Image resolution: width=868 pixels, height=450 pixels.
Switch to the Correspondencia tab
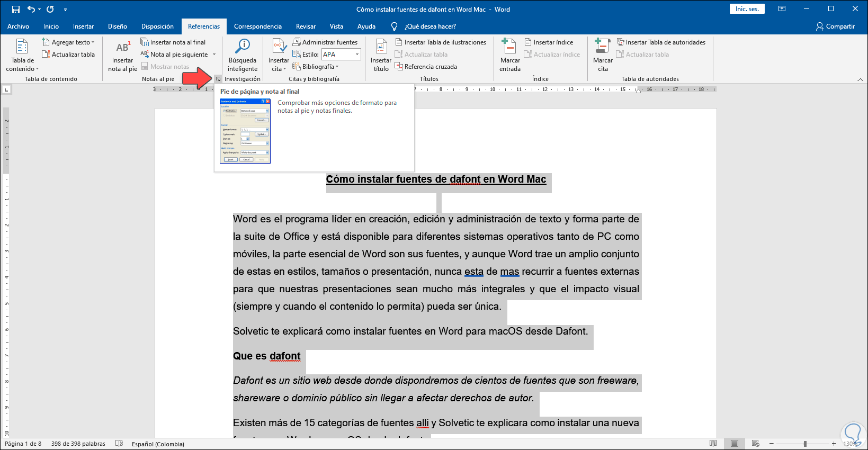tap(258, 26)
